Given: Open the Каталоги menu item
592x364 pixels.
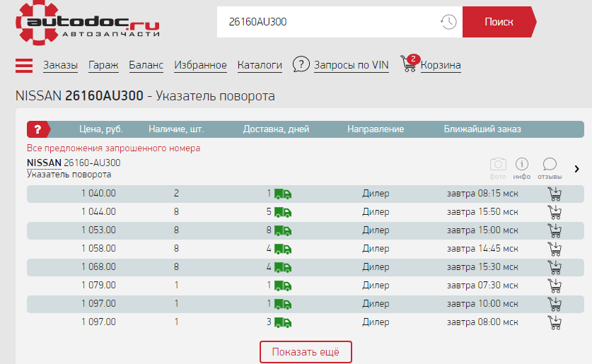Looking at the screenshot, I should pos(260,66).
